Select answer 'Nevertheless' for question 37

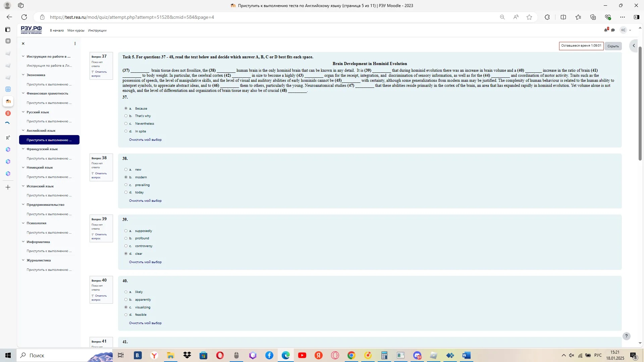[x=126, y=124]
